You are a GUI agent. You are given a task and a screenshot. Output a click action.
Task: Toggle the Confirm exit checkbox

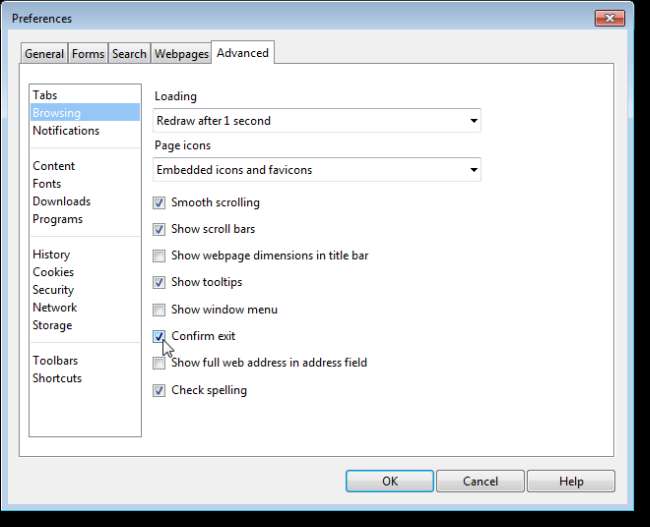(x=159, y=336)
